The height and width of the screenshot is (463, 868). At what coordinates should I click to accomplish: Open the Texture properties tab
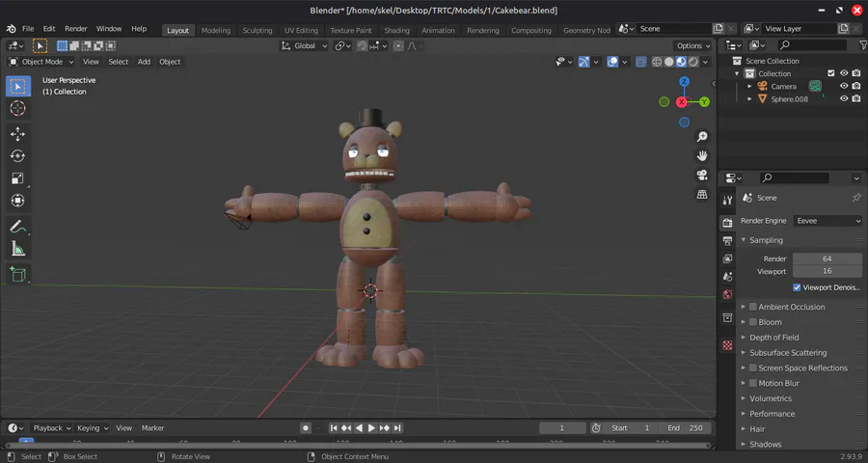(x=727, y=345)
